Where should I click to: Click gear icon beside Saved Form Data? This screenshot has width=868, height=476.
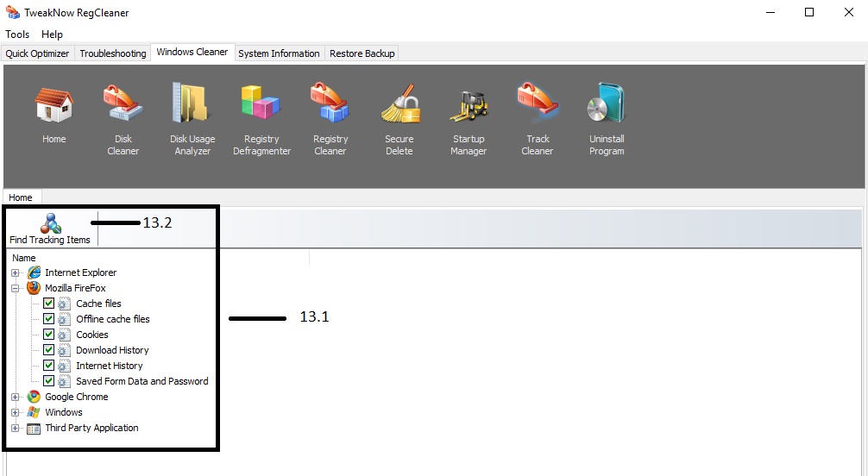(x=64, y=381)
